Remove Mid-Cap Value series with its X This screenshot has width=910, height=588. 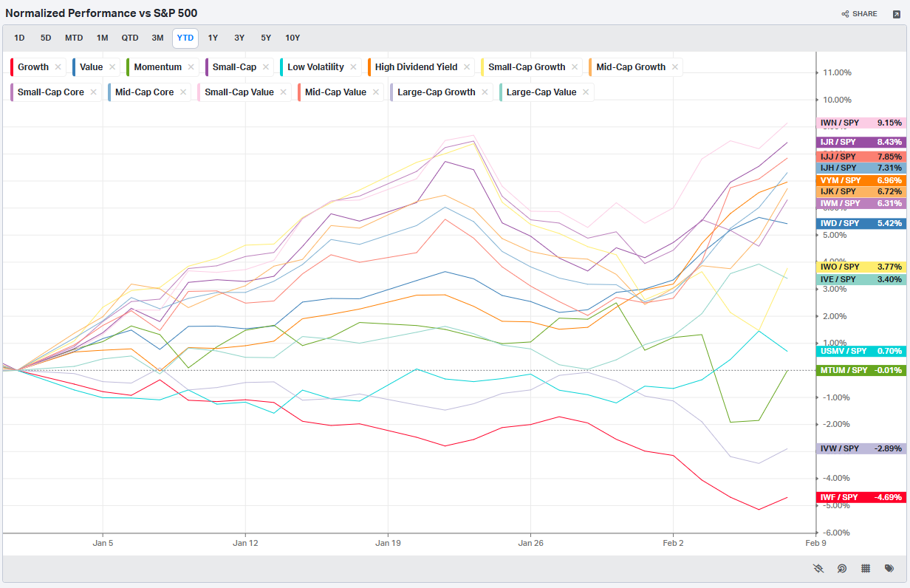pos(376,92)
